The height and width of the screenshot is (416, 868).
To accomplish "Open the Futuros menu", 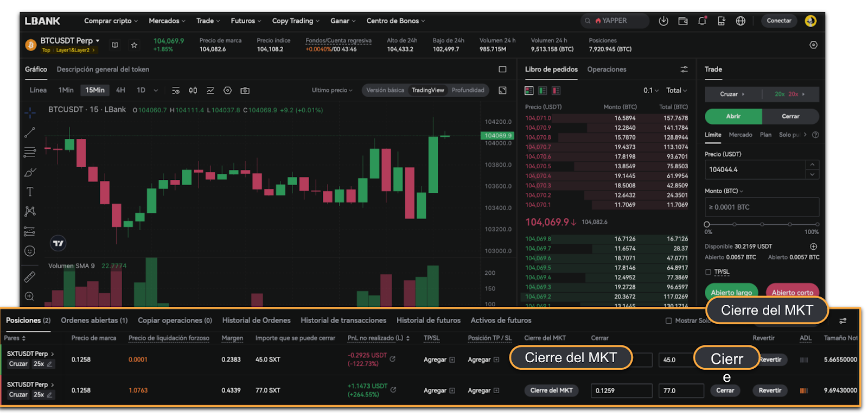I will pyautogui.click(x=246, y=21).
